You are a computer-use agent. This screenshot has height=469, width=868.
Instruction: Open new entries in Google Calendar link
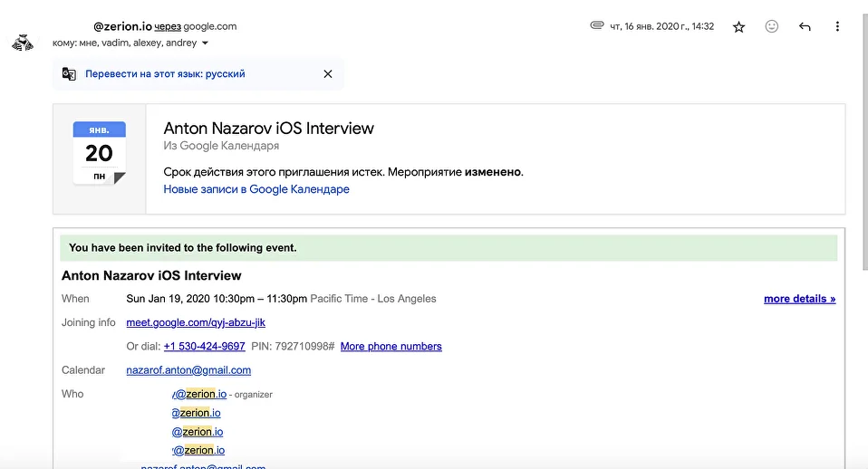[256, 189]
